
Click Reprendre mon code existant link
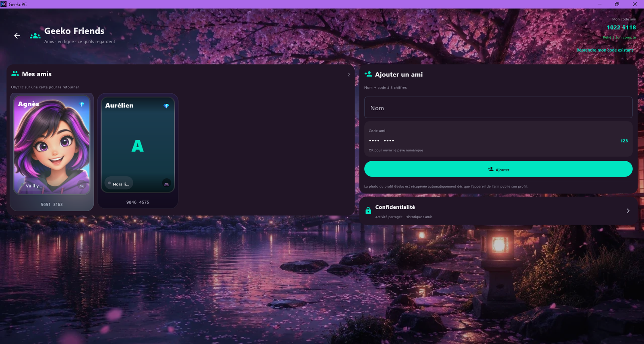605,50
